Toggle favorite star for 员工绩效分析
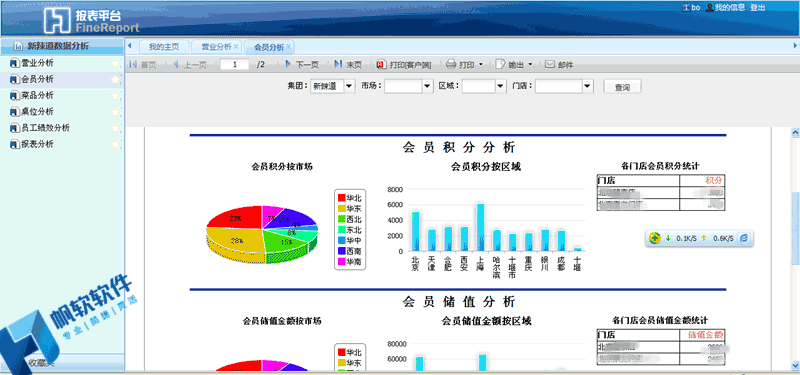The height and width of the screenshot is (375, 800). pyautogui.click(x=116, y=128)
